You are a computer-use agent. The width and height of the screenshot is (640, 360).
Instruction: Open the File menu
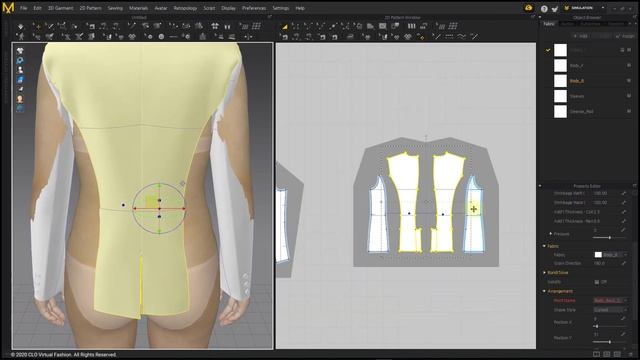click(x=23, y=8)
